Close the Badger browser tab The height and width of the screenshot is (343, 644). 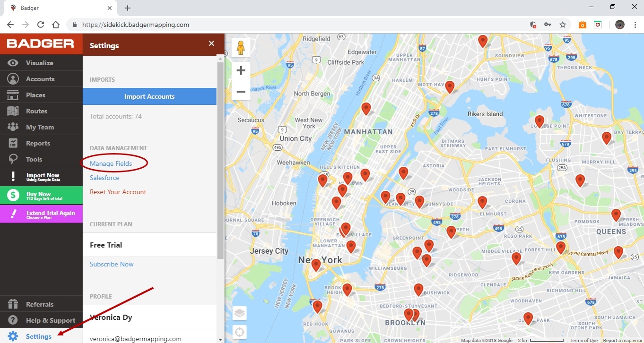(109, 8)
